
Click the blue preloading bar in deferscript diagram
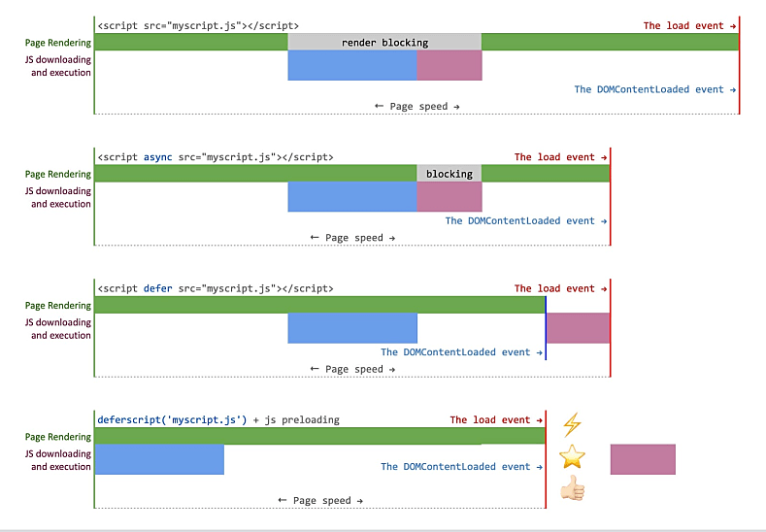159,459
